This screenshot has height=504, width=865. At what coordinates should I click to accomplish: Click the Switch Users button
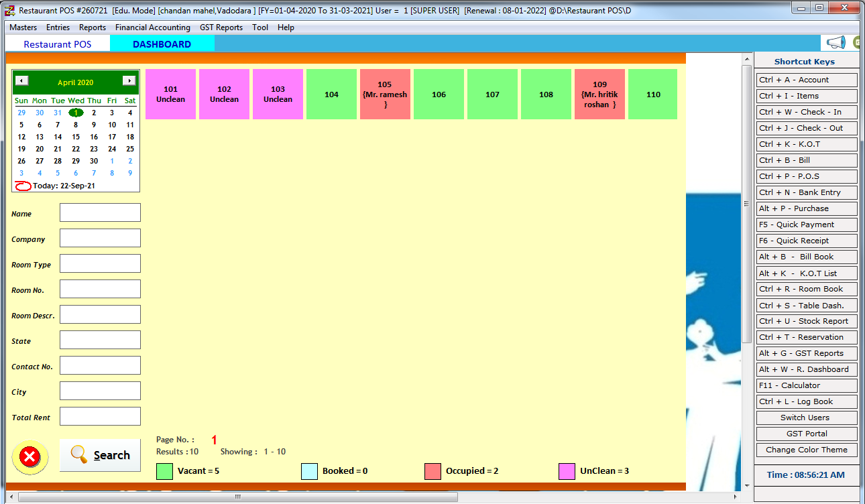click(x=807, y=418)
